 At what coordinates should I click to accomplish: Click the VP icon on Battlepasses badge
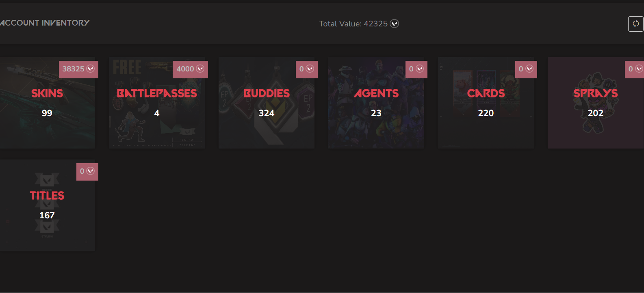(x=200, y=69)
